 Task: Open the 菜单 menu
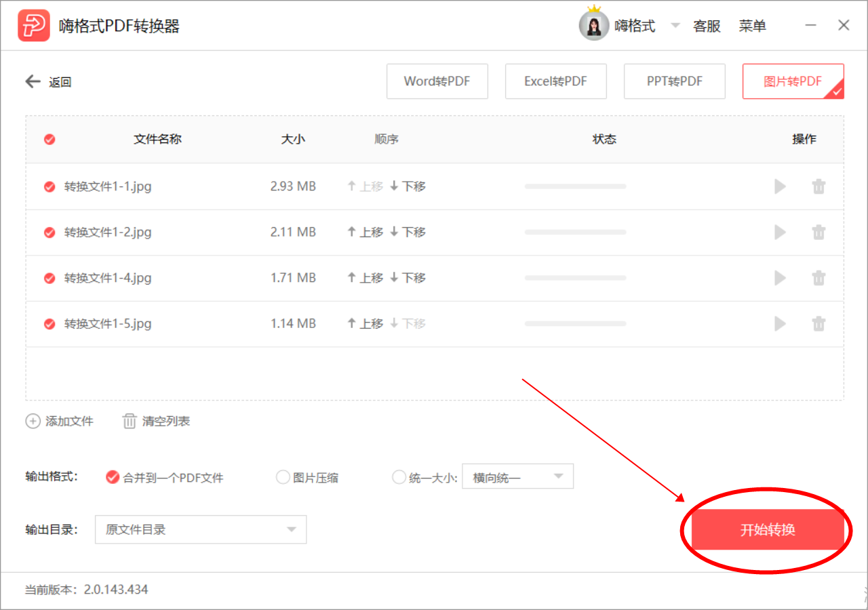tap(753, 25)
